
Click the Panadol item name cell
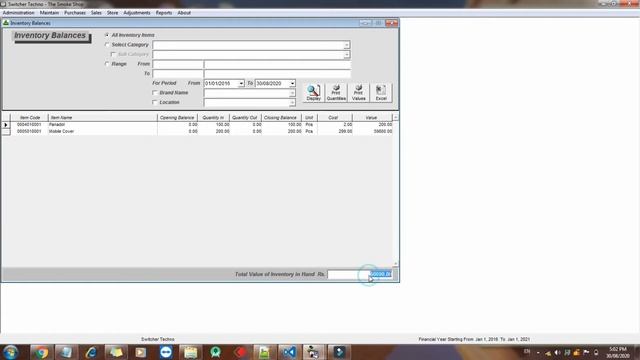tap(102, 124)
